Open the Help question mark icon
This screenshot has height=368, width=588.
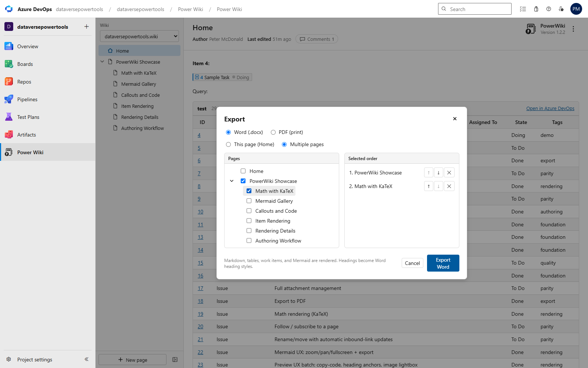click(x=549, y=9)
